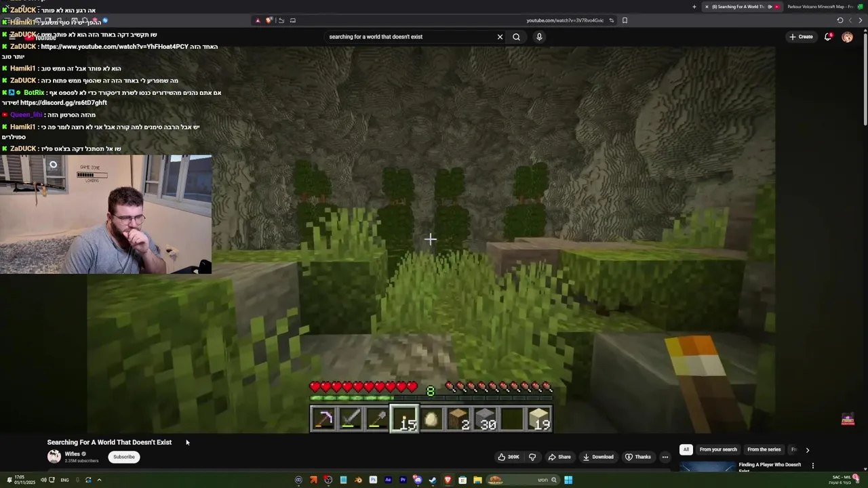868x488 pixels.
Task: Open Discord from taskbar
Action: [x=418, y=480]
